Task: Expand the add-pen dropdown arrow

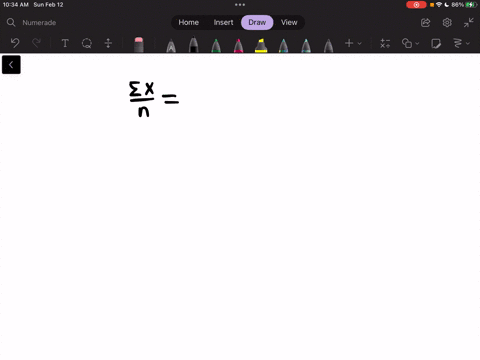Action: pyautogui.click(x=359, y=43)
